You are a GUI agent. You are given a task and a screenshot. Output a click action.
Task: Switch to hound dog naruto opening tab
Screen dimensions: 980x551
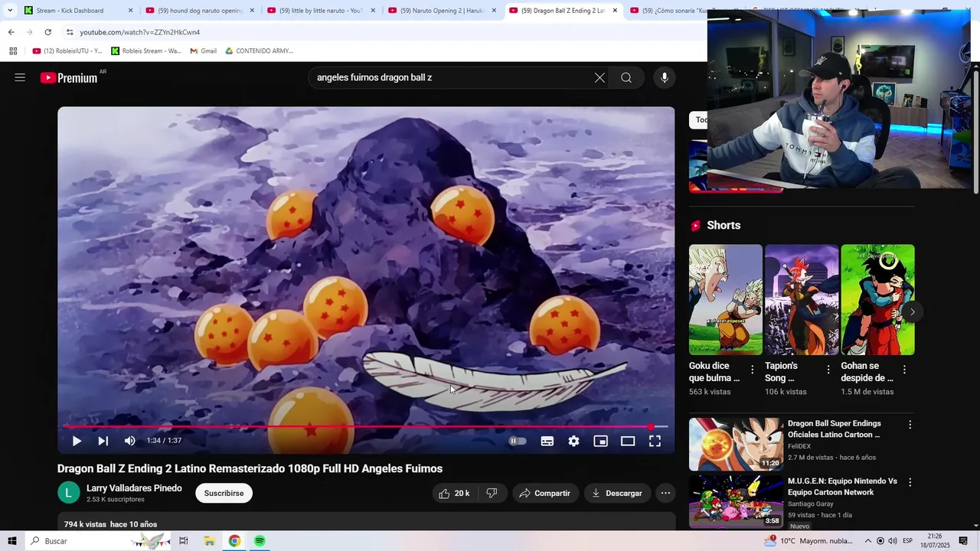201,11
